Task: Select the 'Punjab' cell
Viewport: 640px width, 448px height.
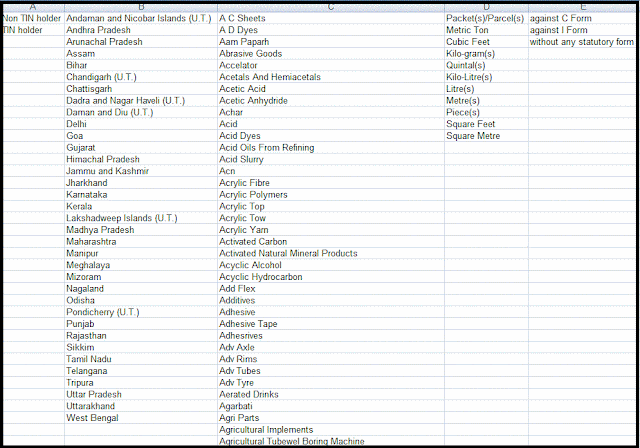Action: click(x=141, y=324)
